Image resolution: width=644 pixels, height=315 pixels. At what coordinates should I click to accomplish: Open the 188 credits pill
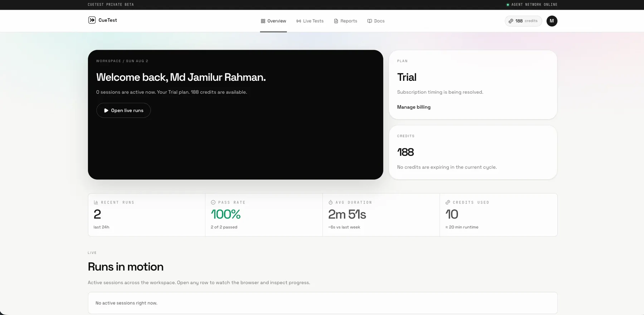[523, 21]
